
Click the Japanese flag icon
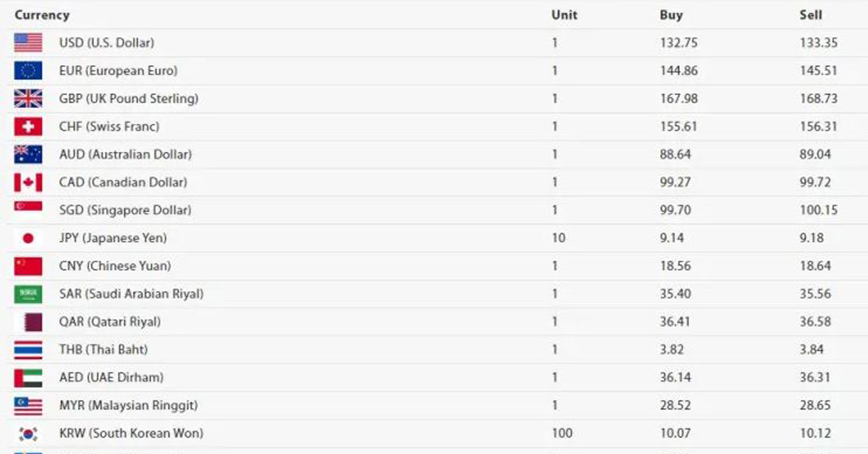click(28, 238)
